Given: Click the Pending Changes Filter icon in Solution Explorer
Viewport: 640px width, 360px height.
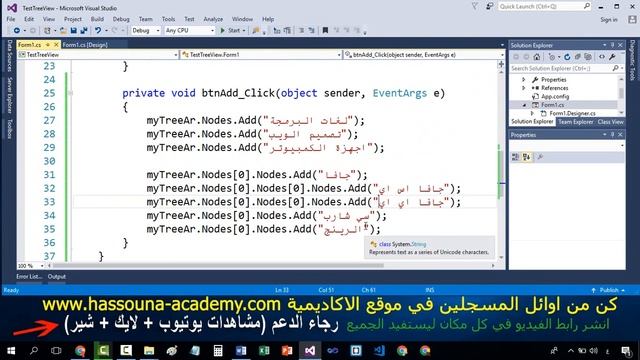Looking at the screenshot, I should coord(552,57).
